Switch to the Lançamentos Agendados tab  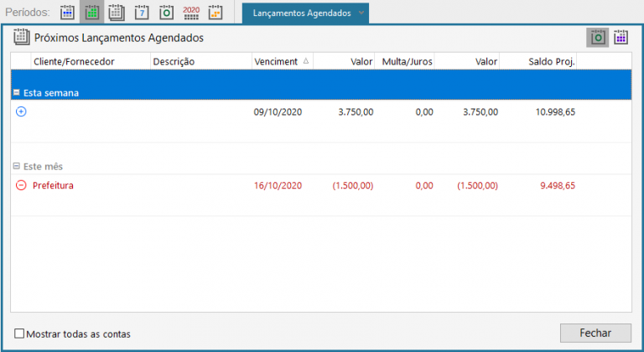pos(301,13)
